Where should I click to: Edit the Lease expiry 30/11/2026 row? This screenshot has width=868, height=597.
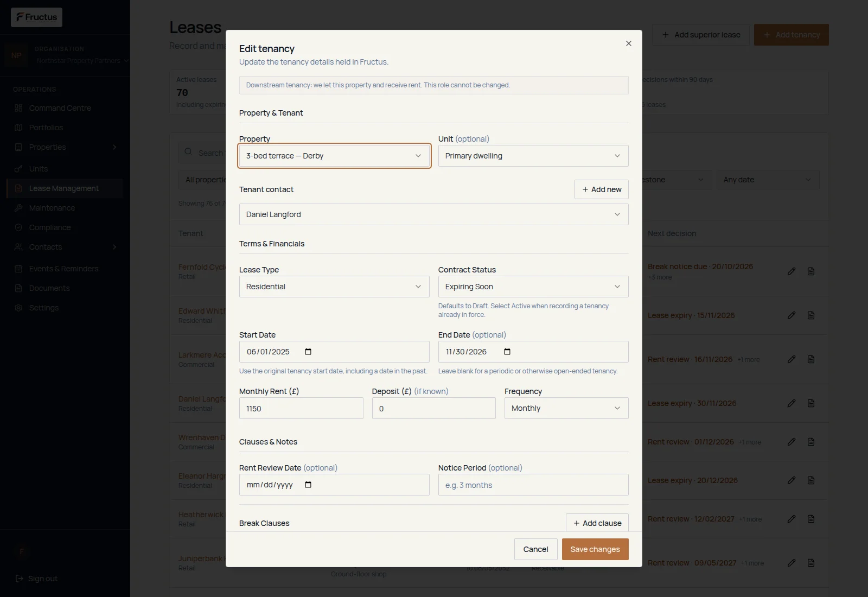792,403
